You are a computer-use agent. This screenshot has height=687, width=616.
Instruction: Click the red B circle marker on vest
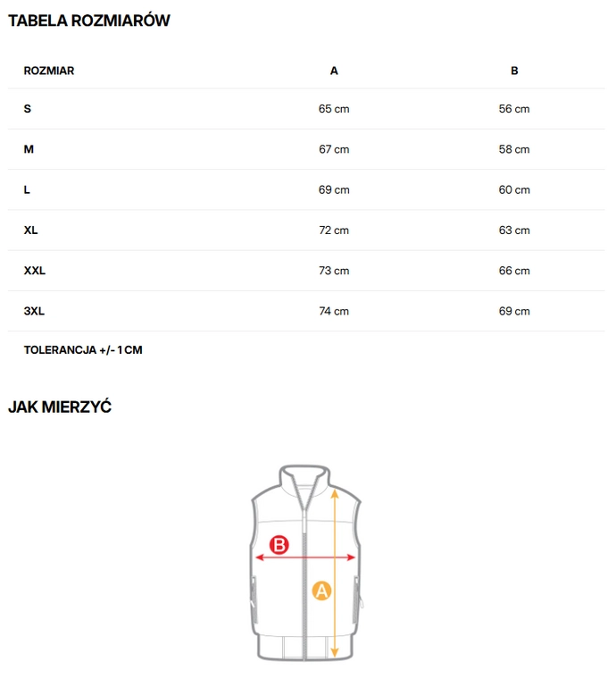click(279, 544)
